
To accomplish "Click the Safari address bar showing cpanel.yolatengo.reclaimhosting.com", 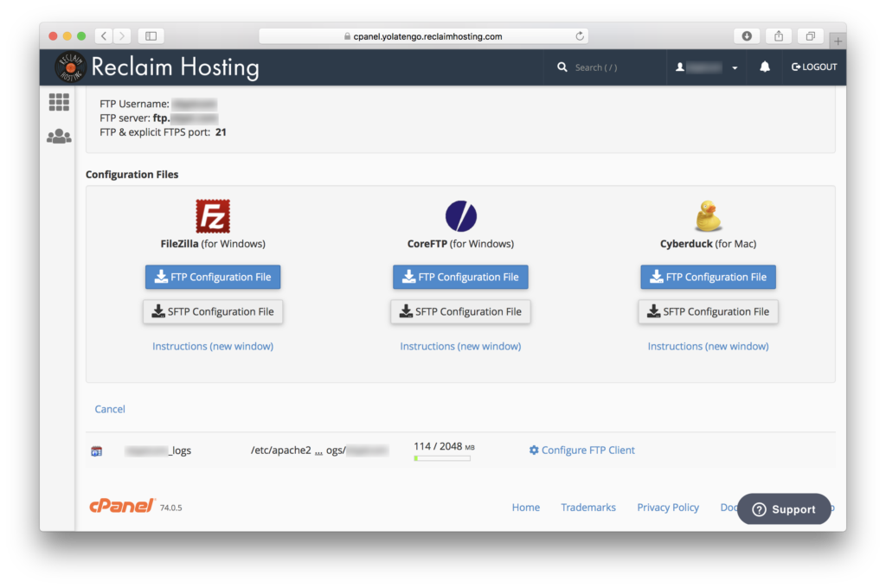I will coord(422,36).
